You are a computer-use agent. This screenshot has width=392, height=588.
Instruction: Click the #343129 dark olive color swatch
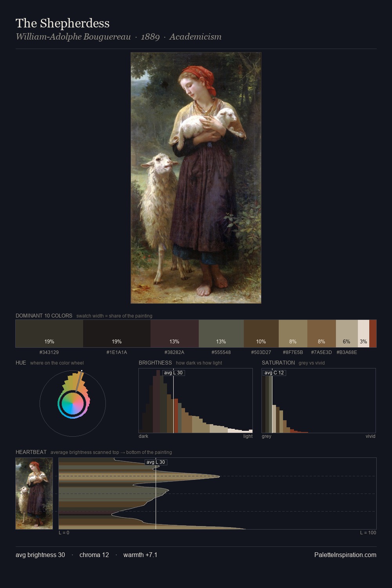[49, 334]
